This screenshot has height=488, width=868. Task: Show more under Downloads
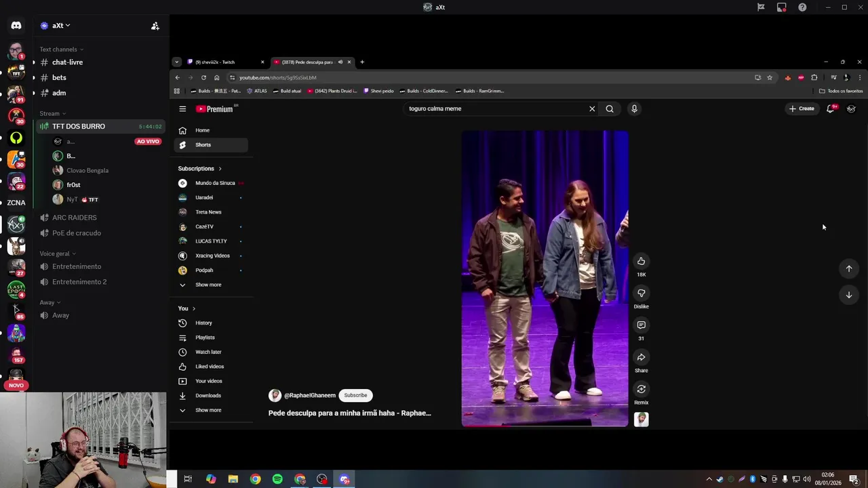tap(208, 410)
